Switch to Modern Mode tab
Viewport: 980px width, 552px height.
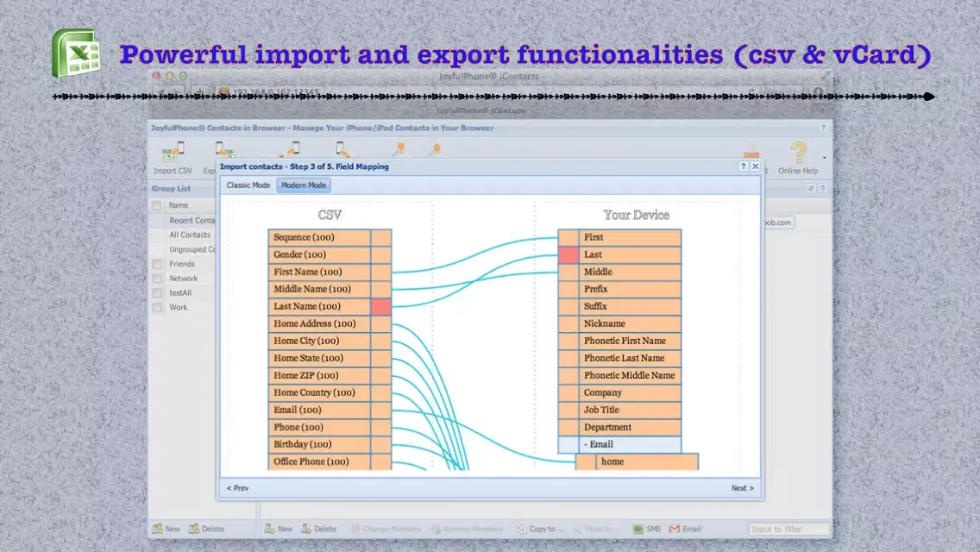[303, 185]
